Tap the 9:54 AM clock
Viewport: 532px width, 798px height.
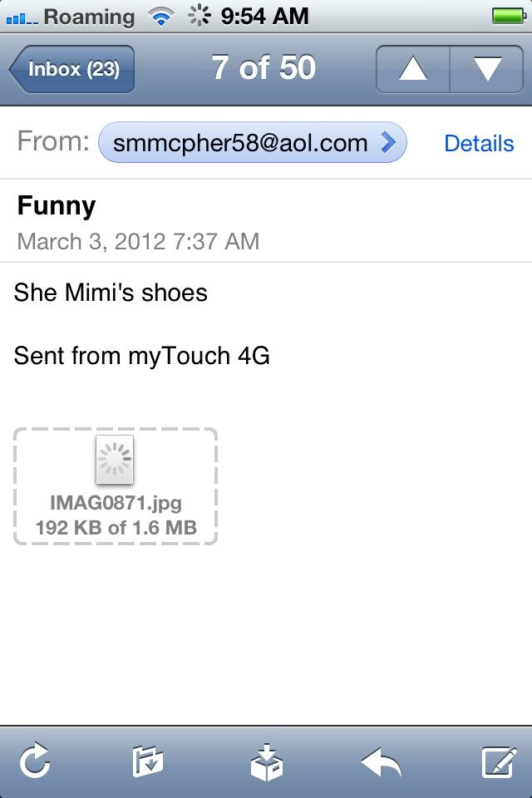pos(264,17)
